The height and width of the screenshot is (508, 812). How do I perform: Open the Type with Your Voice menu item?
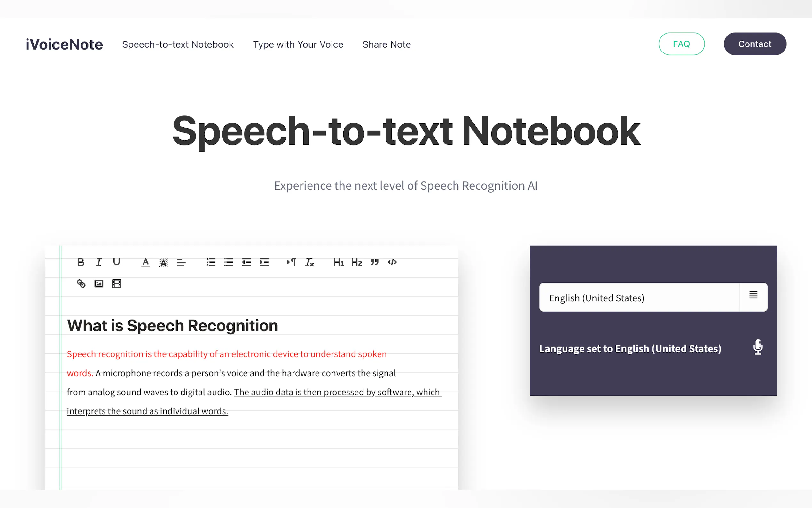[x=298, y=44]
